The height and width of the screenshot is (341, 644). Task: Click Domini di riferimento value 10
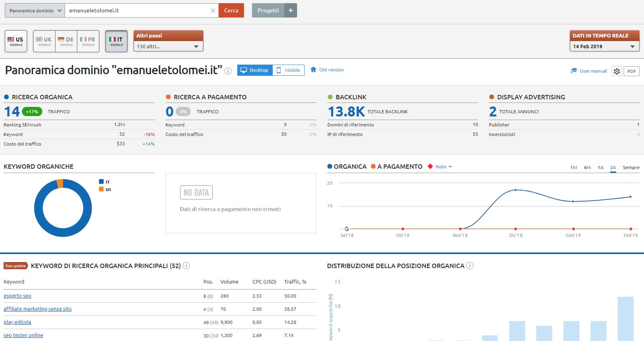click(x=475, y=124)
